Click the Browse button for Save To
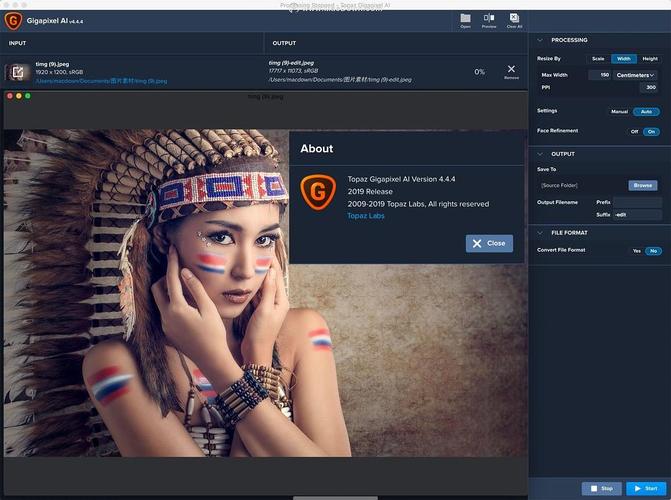This screenshot has width=671, height=500. point(642,185)
